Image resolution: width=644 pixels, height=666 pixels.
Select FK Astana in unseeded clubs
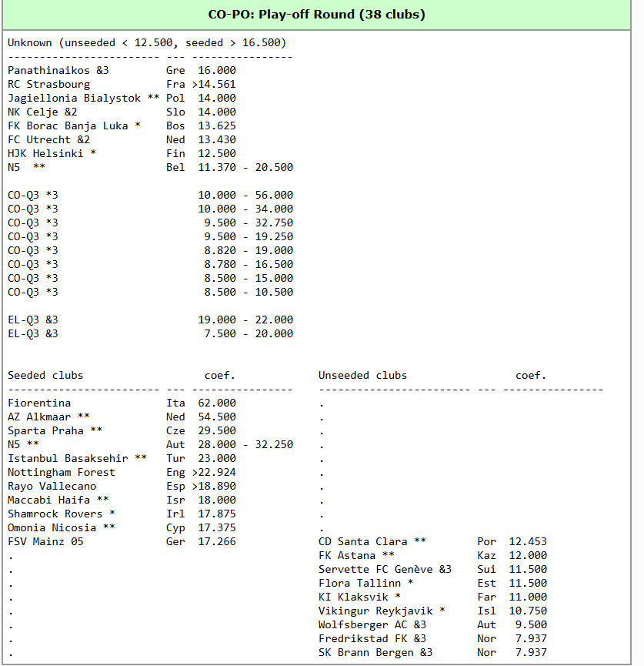pos(347,555)
